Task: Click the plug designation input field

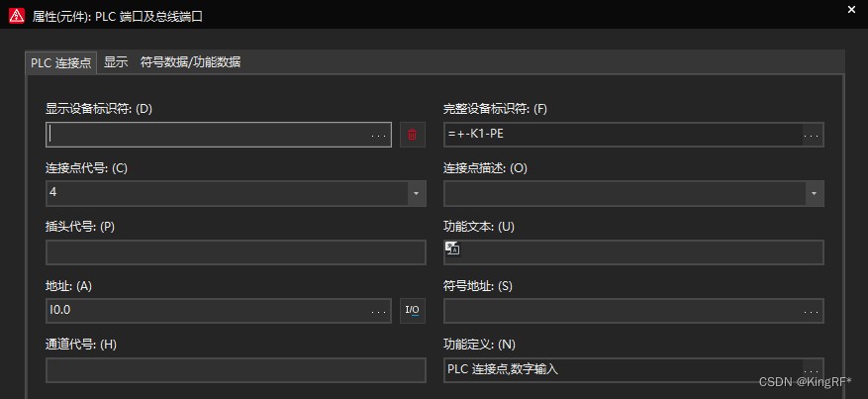Action: 236,252
